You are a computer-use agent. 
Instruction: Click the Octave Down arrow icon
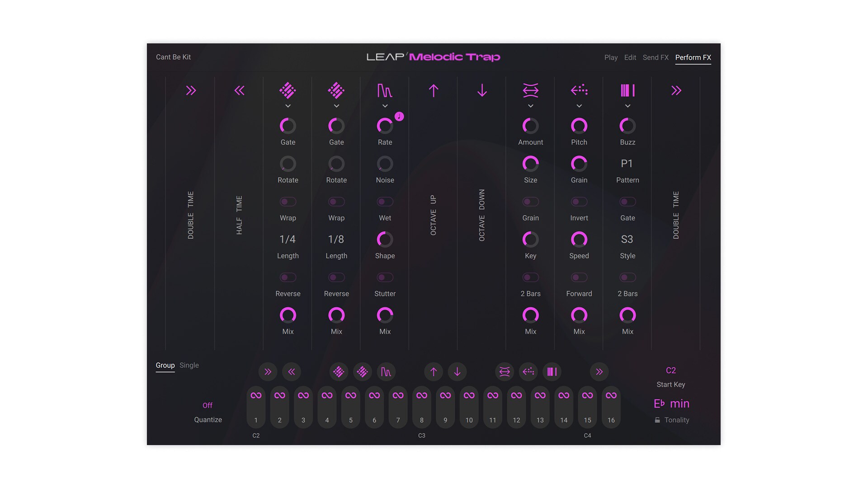click(x=482, y=91)
